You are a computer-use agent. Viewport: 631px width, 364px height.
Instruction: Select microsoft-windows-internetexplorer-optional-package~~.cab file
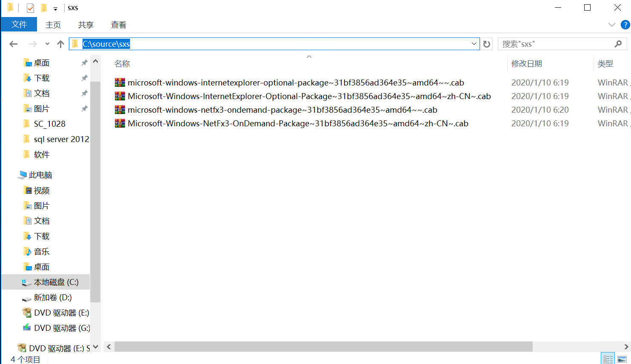tap(296, 82)
